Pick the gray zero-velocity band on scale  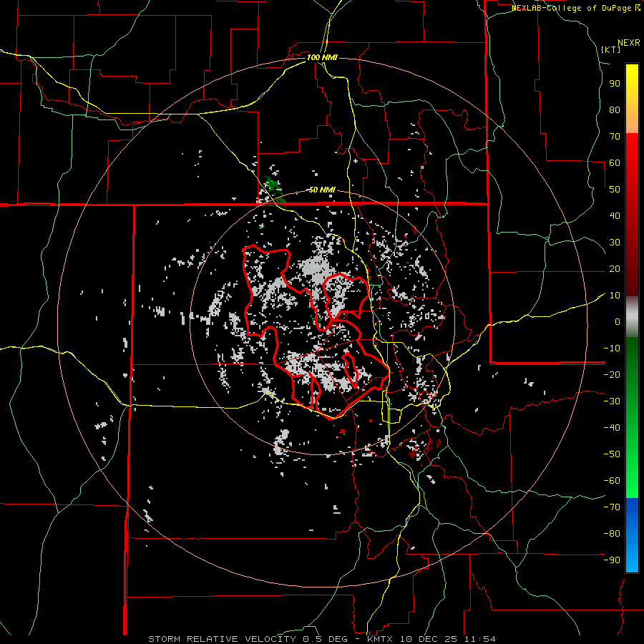632,316
